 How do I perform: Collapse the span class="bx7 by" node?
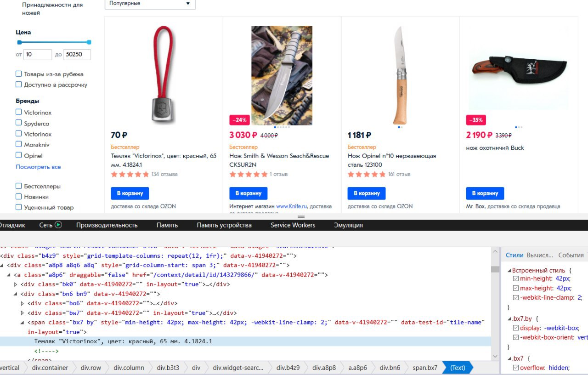(23, 323)
